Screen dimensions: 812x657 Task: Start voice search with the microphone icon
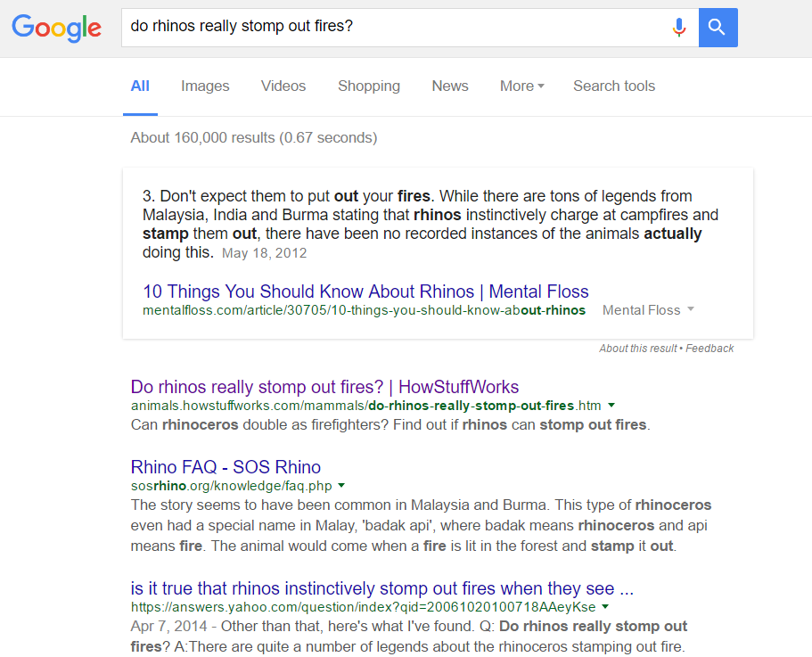click(x=679, y=27)
